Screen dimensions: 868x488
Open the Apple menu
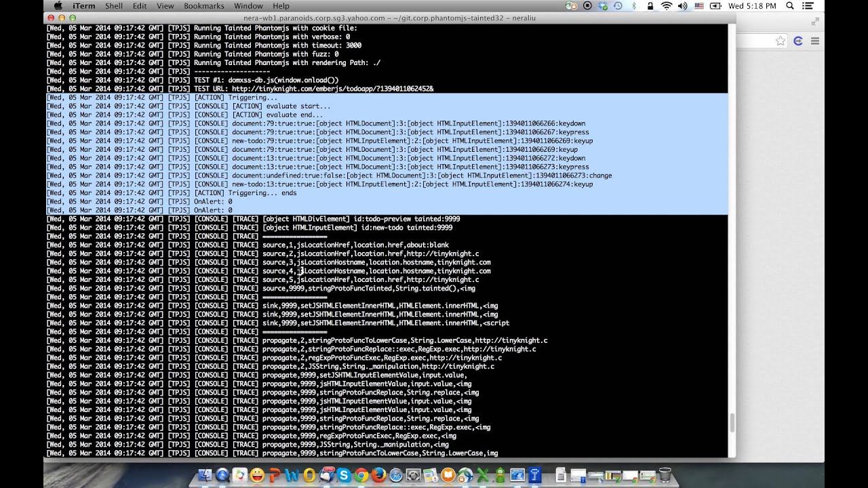(x=58, y=5)
